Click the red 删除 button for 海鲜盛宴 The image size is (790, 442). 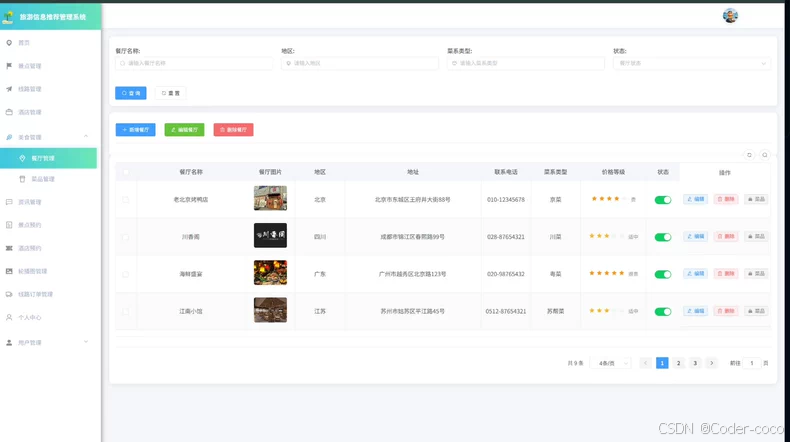point(726,274)
